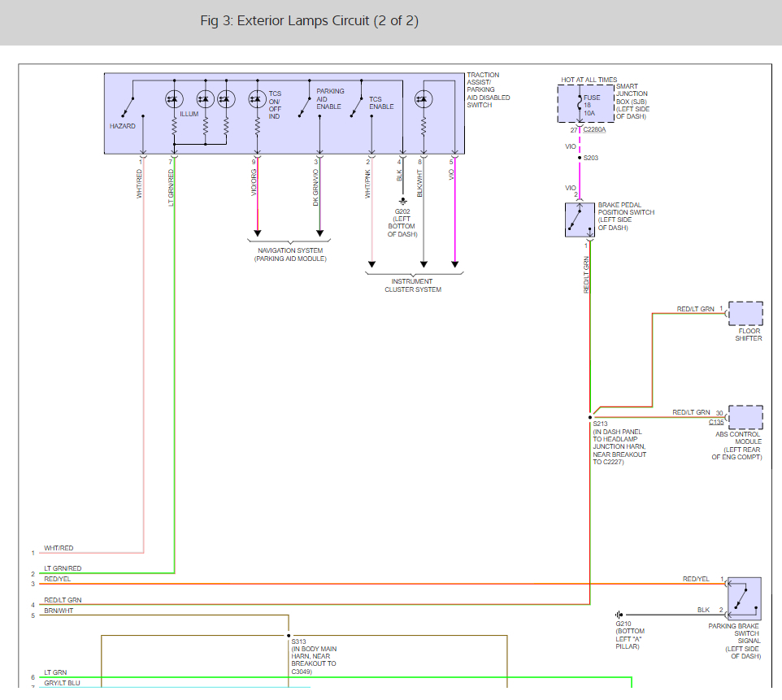The image size is (782, 700).
Task: Click the WHT/PNK wire arrow to instrument cluster
Action: coord(371,264)
